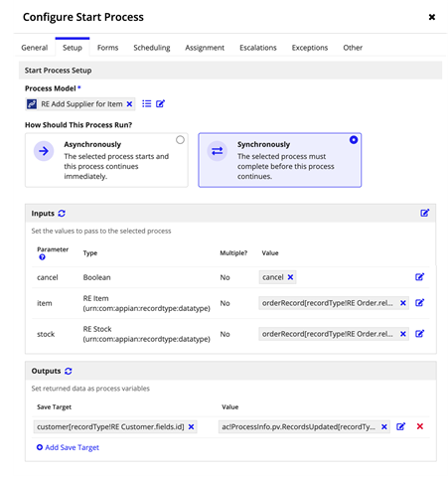Image resolution: width=448 pixels, height=477 pixels.
Task: Click the customer save target field
Action: pyautogui.click(x=115, y=426)
